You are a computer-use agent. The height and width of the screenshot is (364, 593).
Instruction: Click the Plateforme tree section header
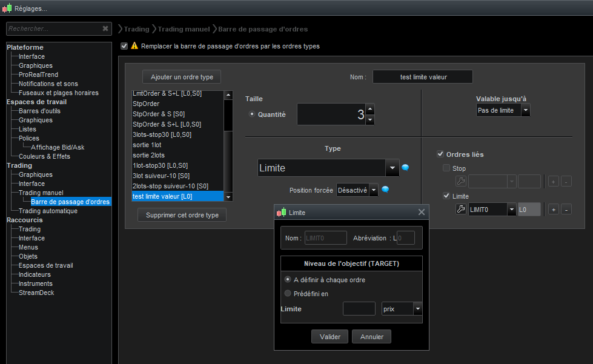(25, 47)
